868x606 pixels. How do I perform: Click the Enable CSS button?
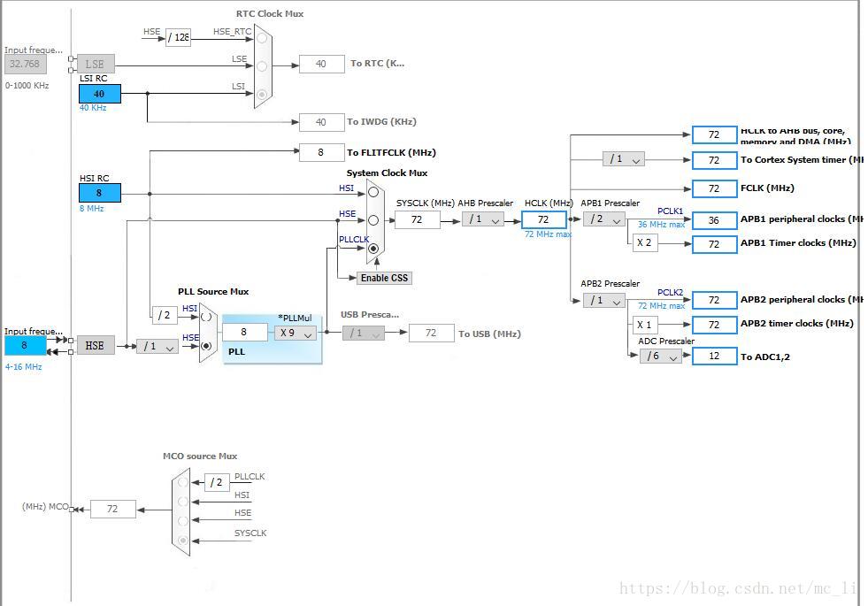(384, 278)
